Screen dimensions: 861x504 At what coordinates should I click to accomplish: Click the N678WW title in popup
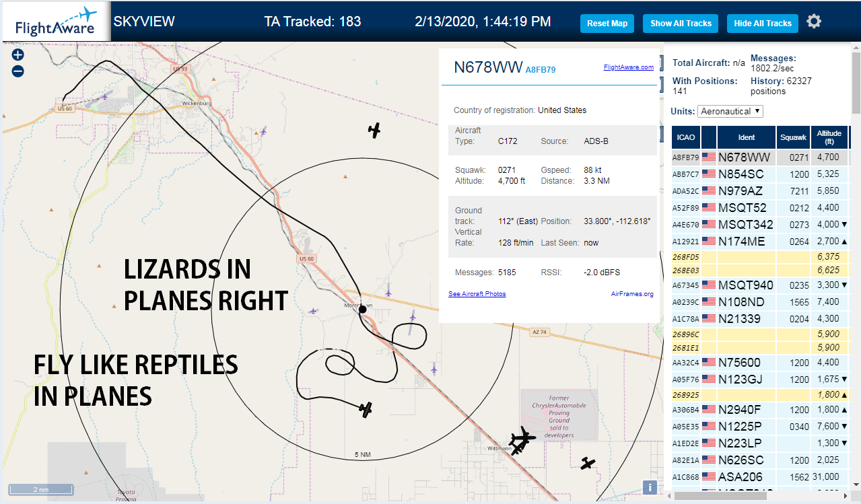point(488,68)
